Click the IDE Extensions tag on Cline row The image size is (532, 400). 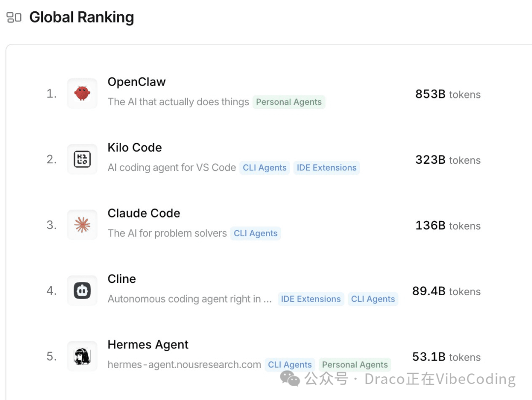tap(310, 299)
